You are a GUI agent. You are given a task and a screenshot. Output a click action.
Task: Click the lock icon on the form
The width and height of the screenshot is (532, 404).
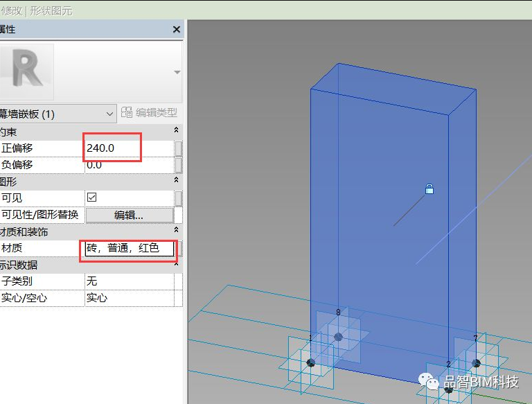pos(429,188)
